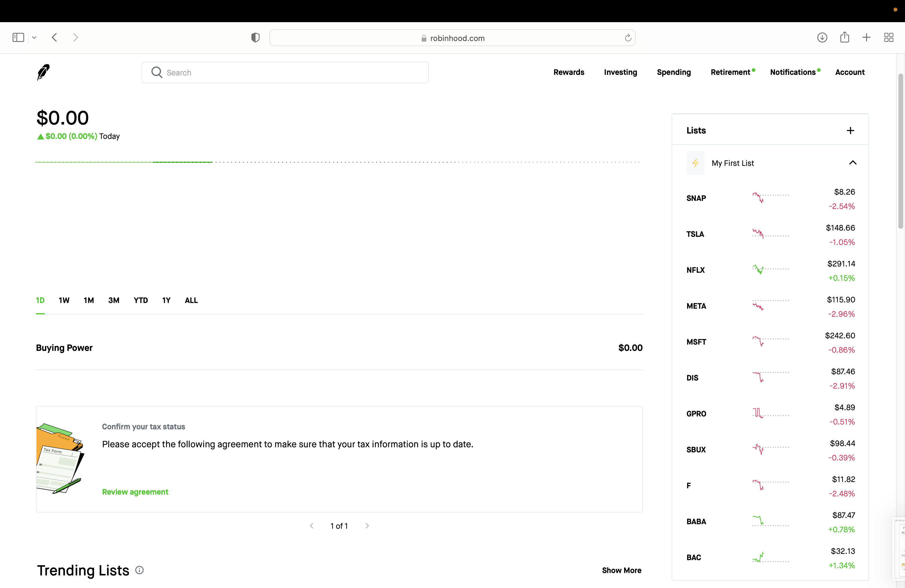905x588 pixels.
Task: Click the search magnifier icon
Action: [x=156, y=72]
